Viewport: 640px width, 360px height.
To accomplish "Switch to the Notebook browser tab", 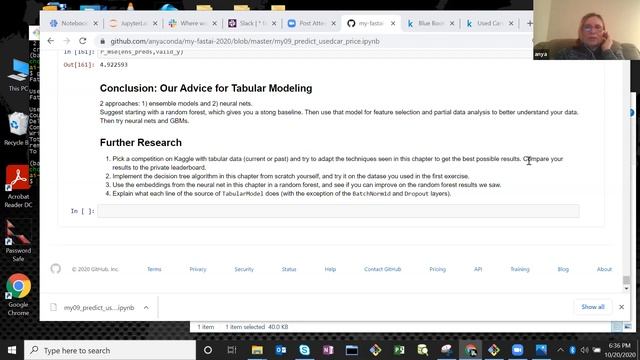I will (x=74, y=23).
